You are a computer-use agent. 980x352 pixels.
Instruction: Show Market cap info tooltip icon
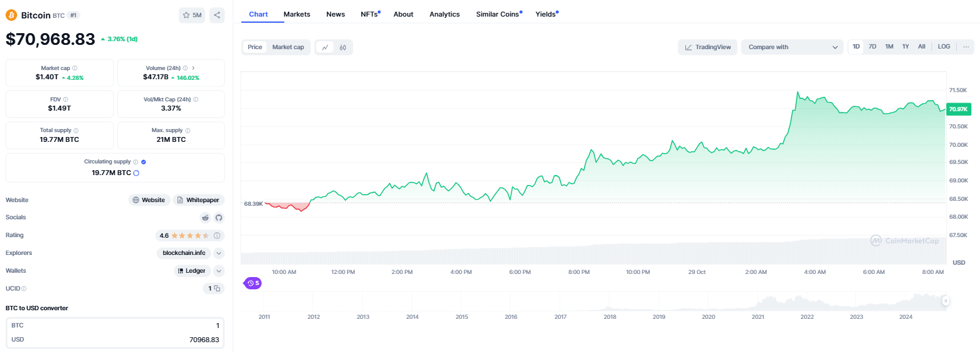(x=75, y=68)
